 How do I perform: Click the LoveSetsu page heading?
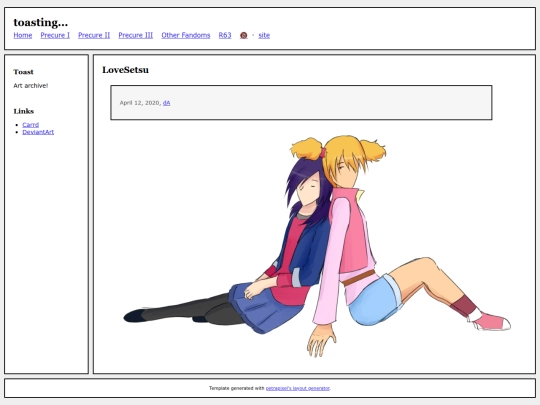coord(125,70)
